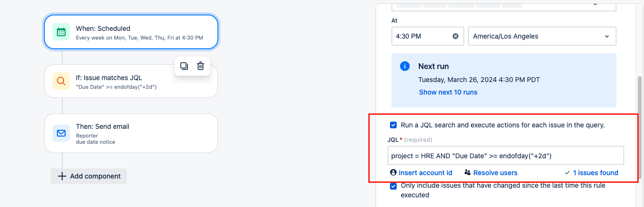This screenshot has width=644, height=207.
Task: Click the Reporter text in Send email card
Action: coord(87,136)
